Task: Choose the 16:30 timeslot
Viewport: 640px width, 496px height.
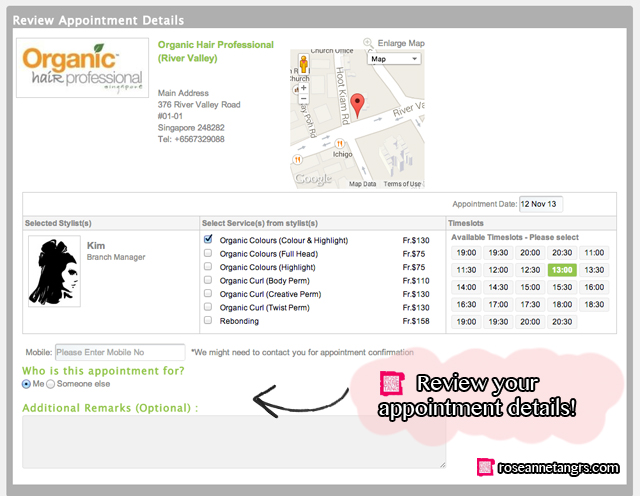Action: (x=466, y=305)
